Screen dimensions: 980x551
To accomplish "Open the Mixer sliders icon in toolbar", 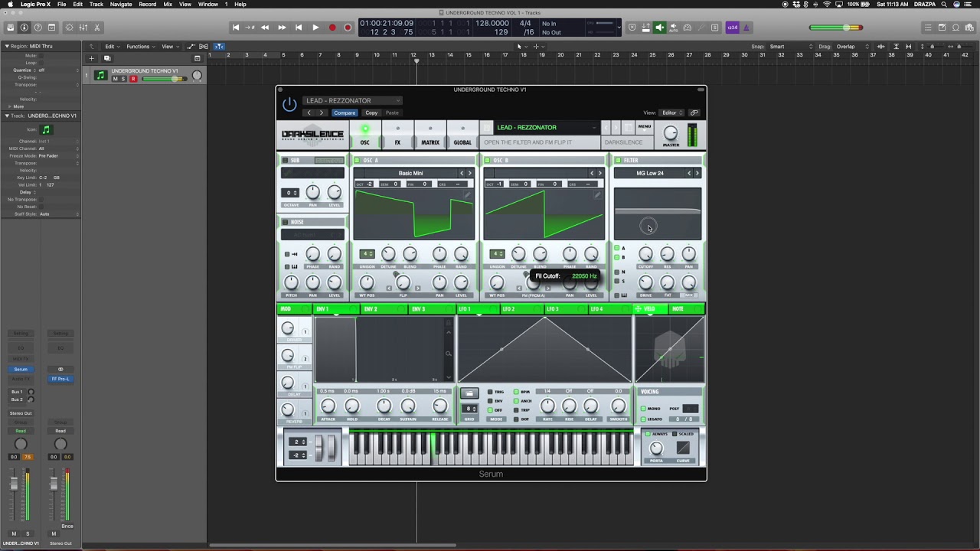I will tap(83, 28).
